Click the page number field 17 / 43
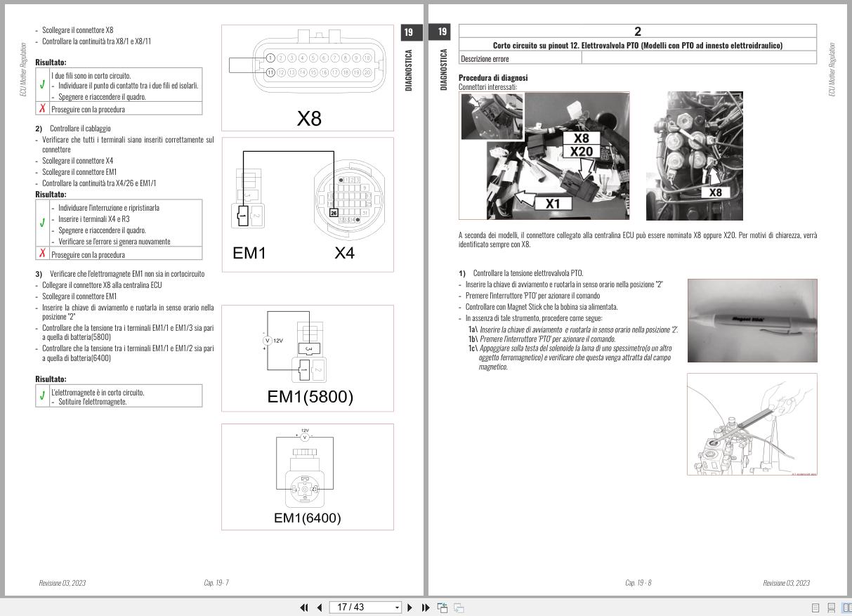The height and width of the screenshot is (616, 852). (x=361, y=608)
